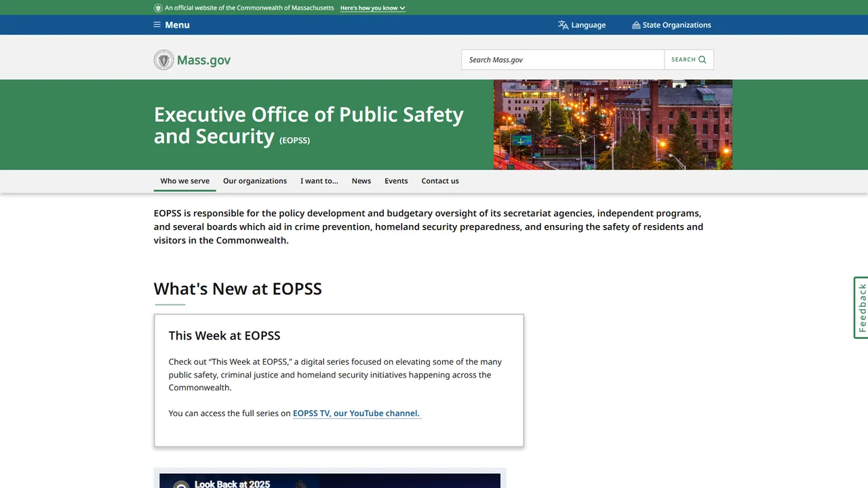The height and width of the screenshot is (488, 868).
Task: Open the Feedback side tab
Action: (x=861, y=308)
